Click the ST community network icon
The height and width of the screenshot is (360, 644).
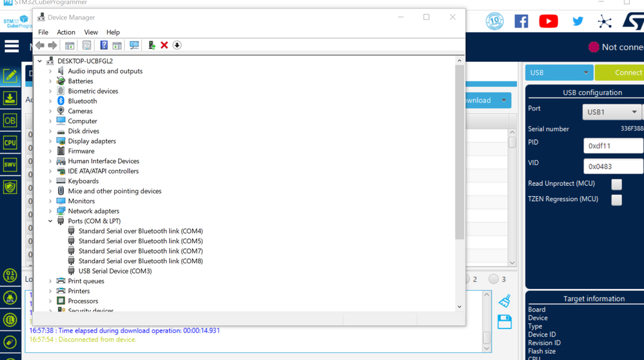pos(605,21)
